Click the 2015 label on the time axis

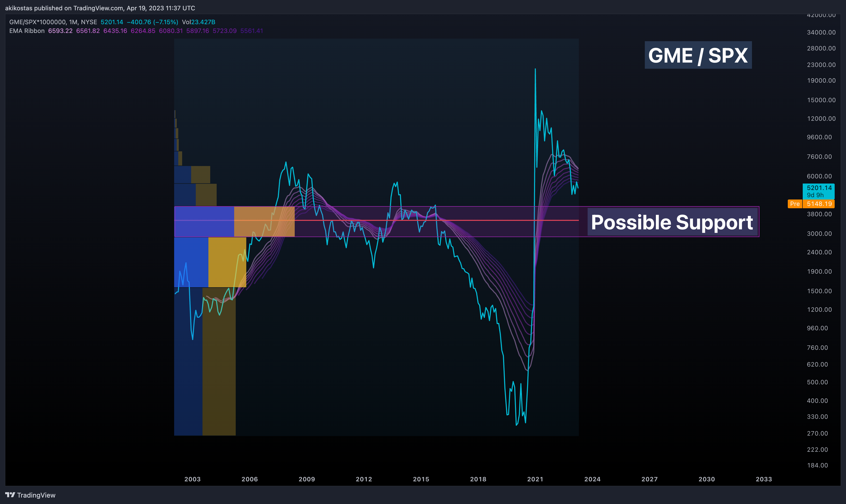pyautogui.click(x=421, y=479)
